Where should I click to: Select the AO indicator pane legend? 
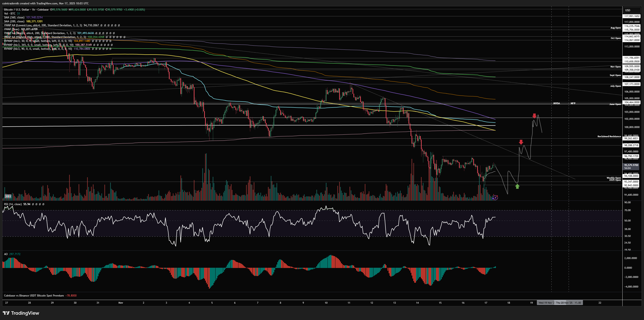pyautogui.click(x=6, y=254)
